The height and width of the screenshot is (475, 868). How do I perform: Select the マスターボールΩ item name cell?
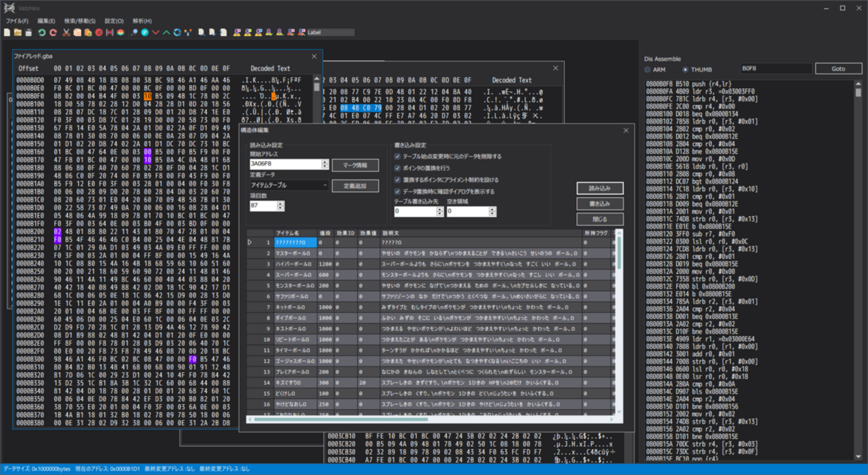(x=295, y=254)
